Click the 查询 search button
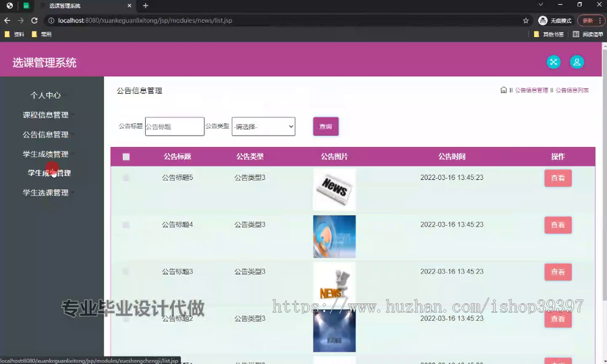Viewport: 607px width, 364px height. (326, 127)
